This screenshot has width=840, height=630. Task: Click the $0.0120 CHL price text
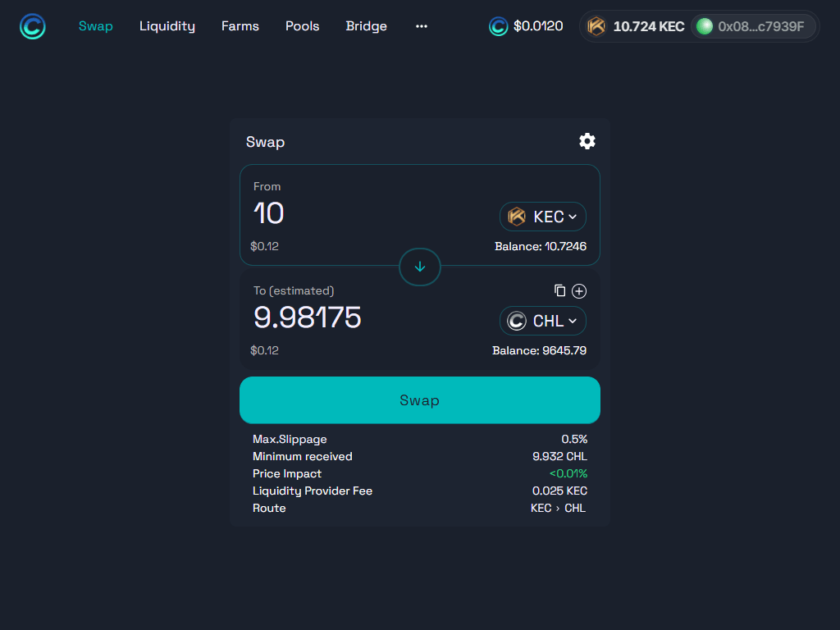(x=538, y=26)
